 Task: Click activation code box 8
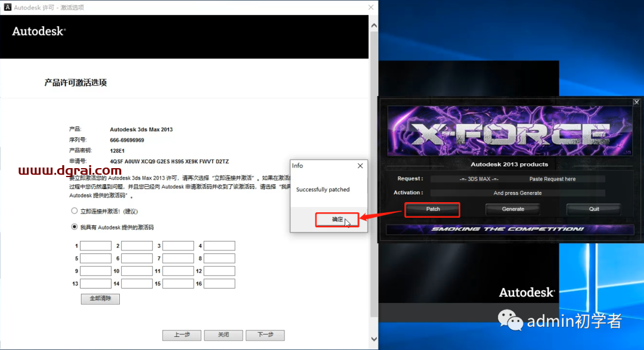pos(219,258)
